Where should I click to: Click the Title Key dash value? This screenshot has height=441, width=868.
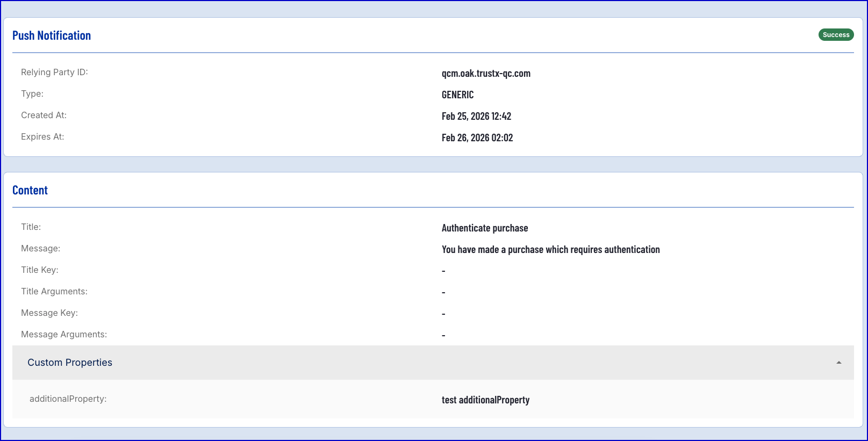coord(443,271)
